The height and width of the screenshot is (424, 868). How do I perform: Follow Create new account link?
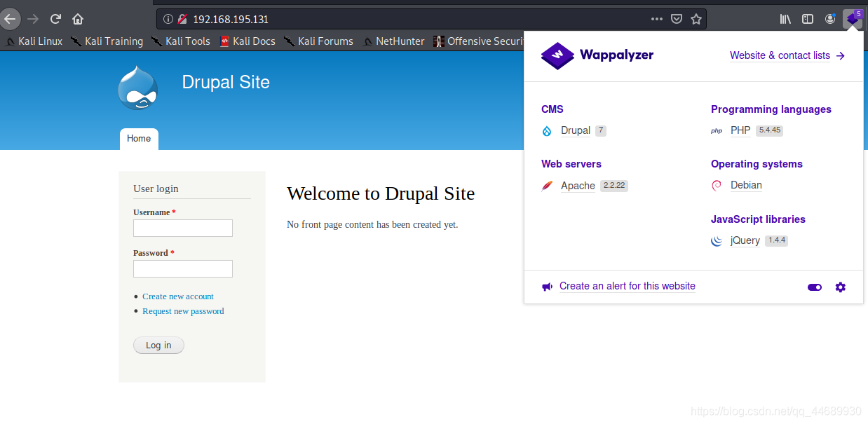[x=178, y=296]
